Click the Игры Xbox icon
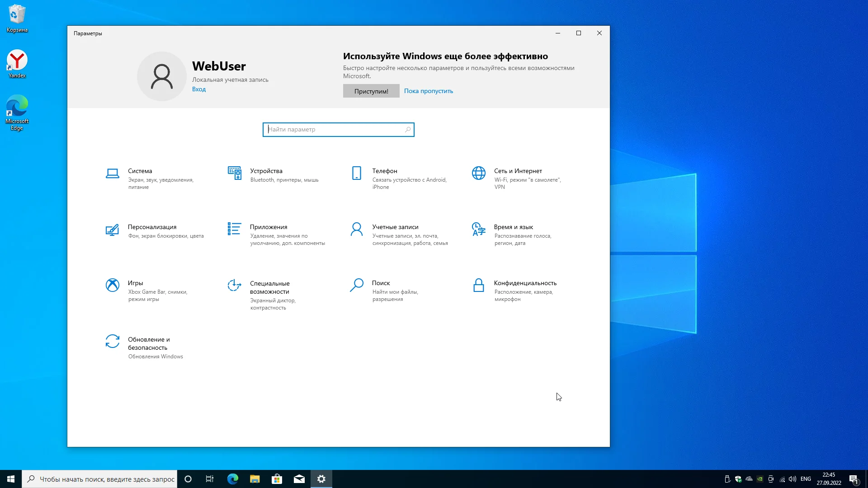Screen dimensions: 868x488 click(112, 285)
